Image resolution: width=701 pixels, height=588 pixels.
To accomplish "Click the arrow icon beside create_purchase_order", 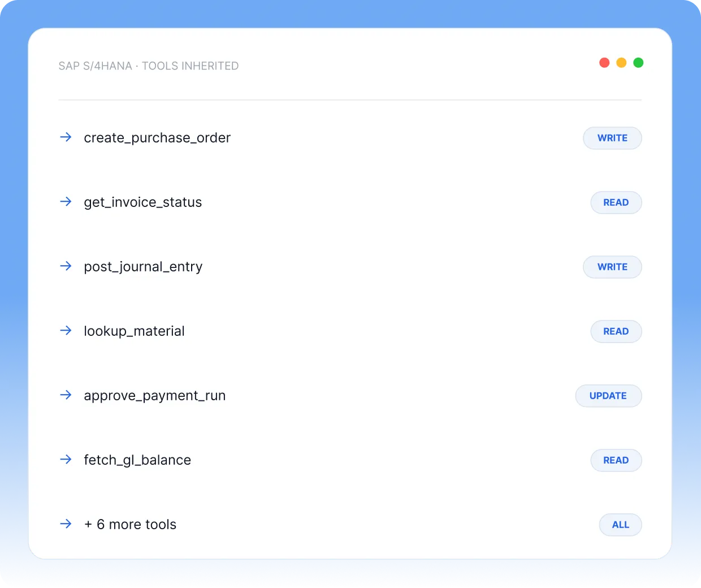I will click(66, 137).
